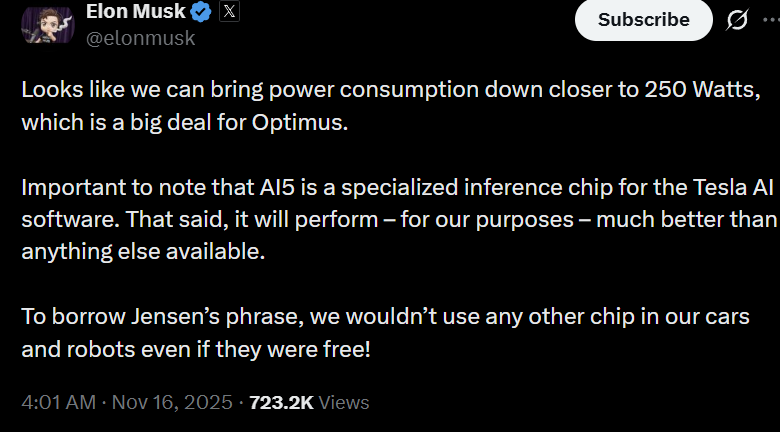Click the 'Looks like we can bring' opening text
Screen dimensions: 780x432
coord(121,89)
